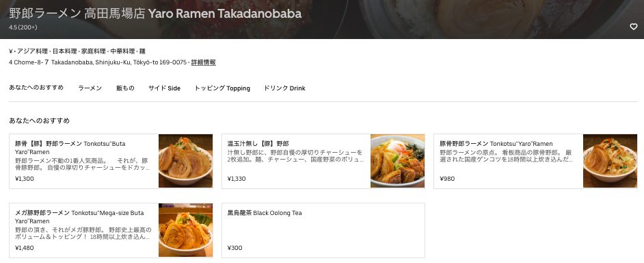Select the ¥1,330 item price

coord(237,179)
